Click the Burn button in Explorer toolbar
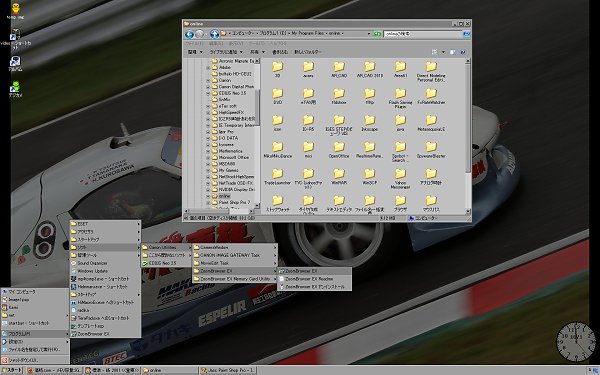This screenshot has width=600, height=375. point(280,52)
